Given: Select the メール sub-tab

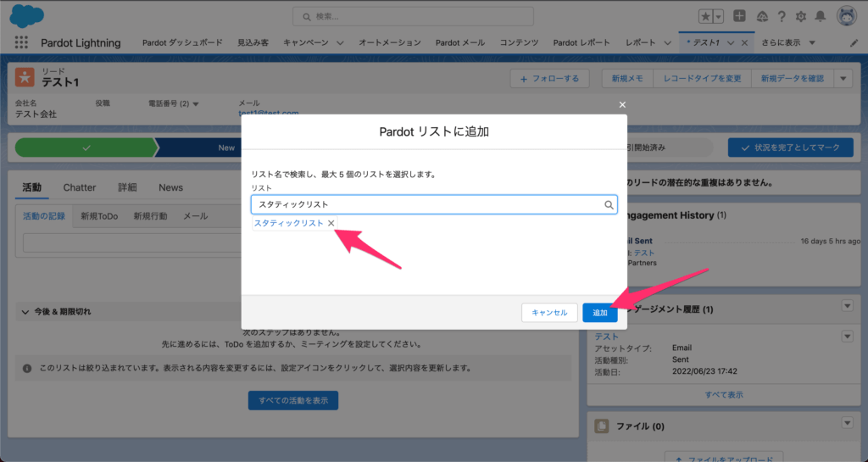Looking at the screenshot, I should (196, 216).
